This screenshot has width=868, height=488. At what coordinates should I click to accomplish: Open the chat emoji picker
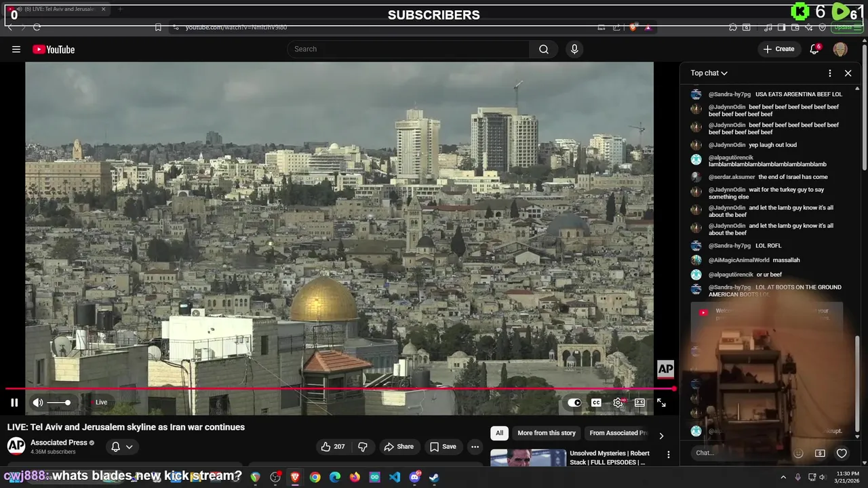click(798, 453)
